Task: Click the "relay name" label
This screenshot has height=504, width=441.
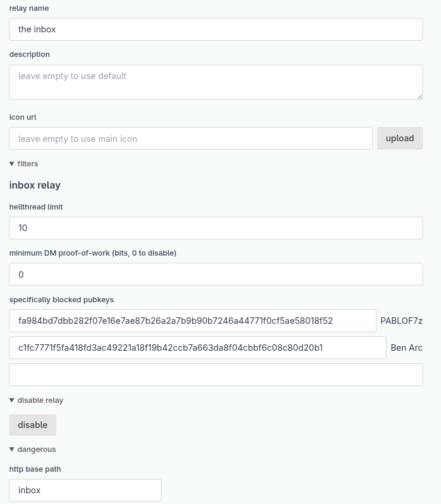Action: 29,8
